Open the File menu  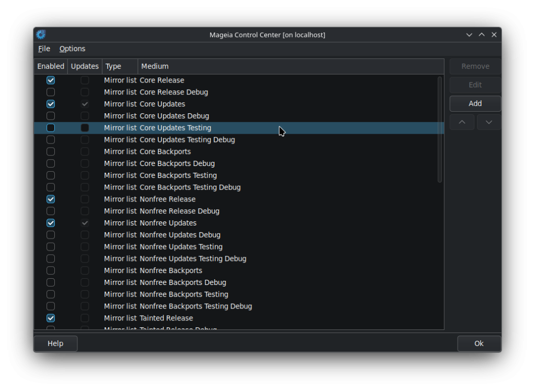pos(44,49)
